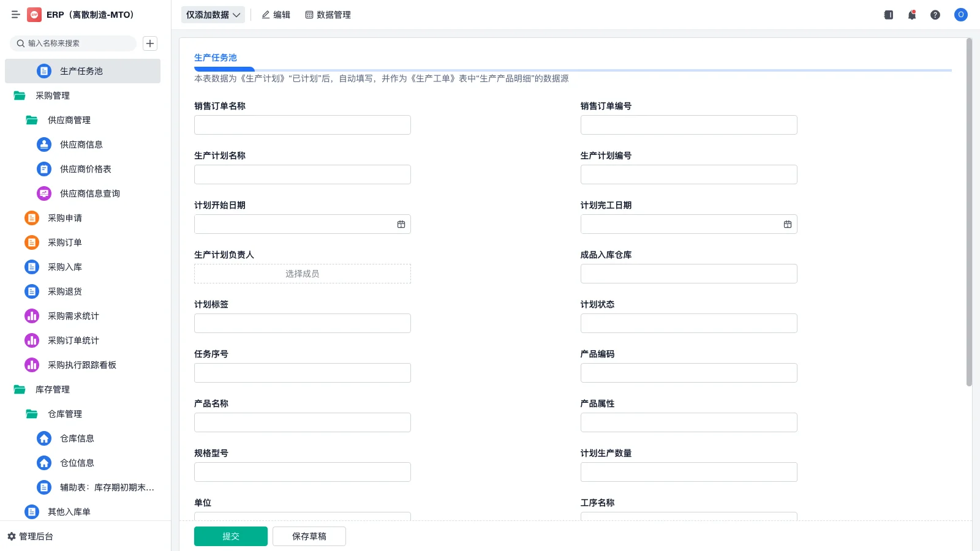980x551 pixels.
Task: Open calendar icon in 计划完工日期 field
Action: point(788,225)
